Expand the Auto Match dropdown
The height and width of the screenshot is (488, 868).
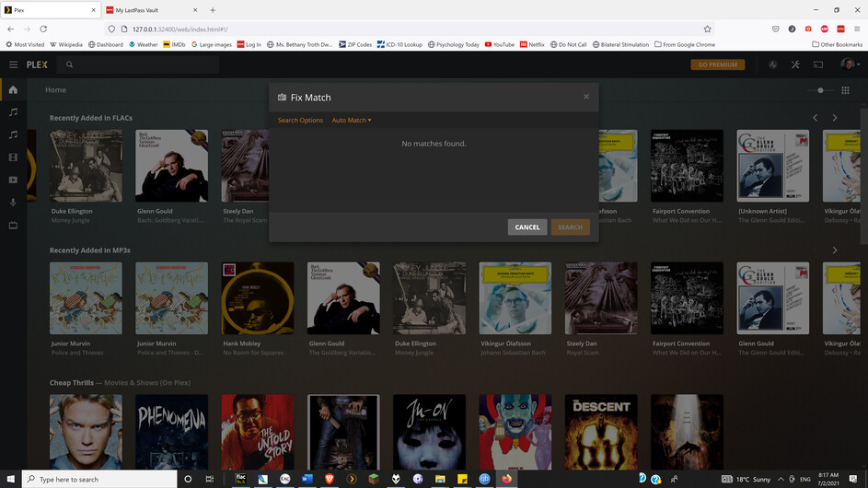coord(352,121)
